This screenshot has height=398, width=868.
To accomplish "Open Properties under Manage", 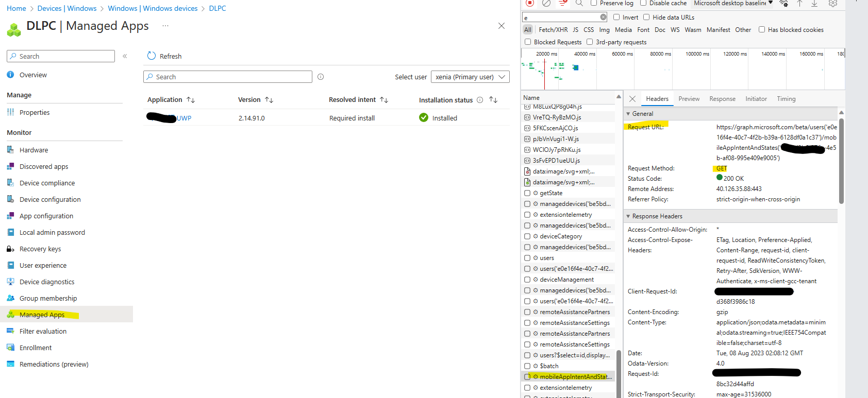I will 35,112.
